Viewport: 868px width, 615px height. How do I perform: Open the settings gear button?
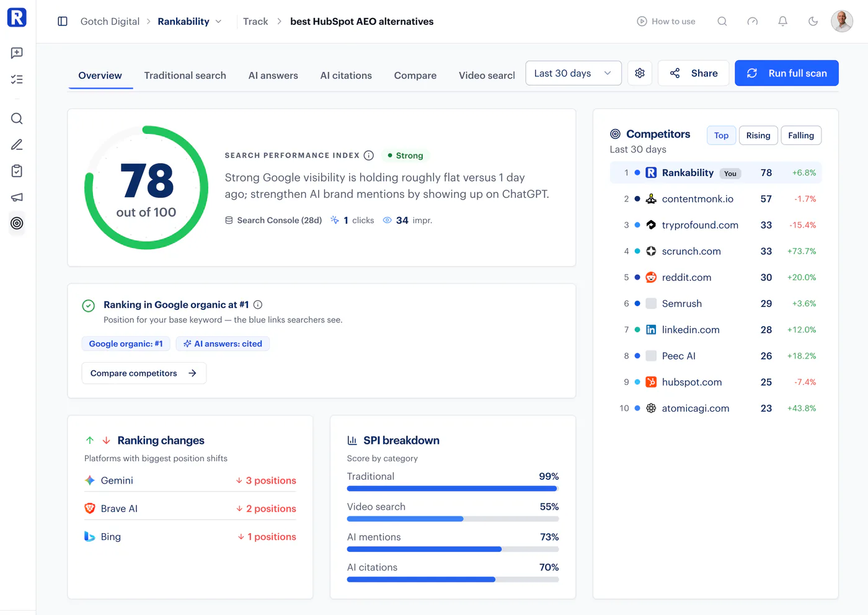click(x=640, y=73)
